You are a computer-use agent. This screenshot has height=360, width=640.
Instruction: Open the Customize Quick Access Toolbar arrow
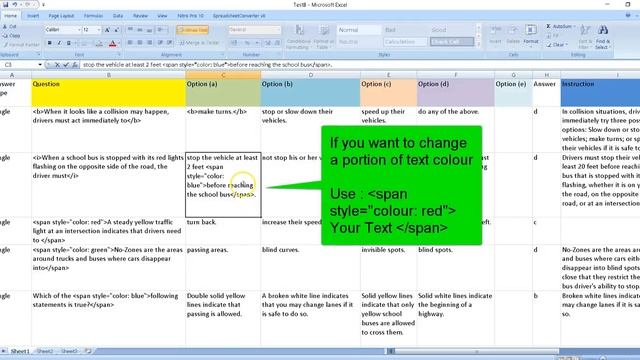(43, 4)
